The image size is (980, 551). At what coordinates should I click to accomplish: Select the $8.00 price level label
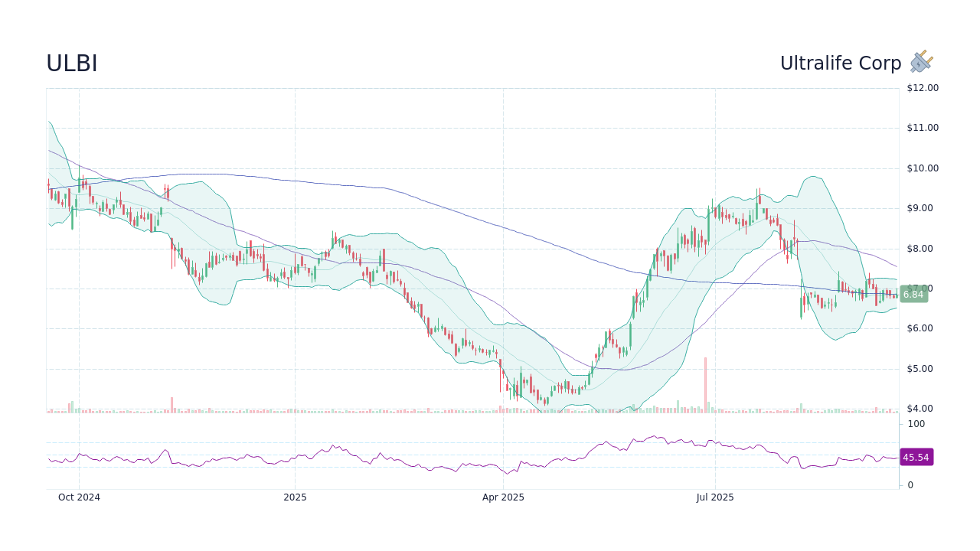(x=920, y=248)
